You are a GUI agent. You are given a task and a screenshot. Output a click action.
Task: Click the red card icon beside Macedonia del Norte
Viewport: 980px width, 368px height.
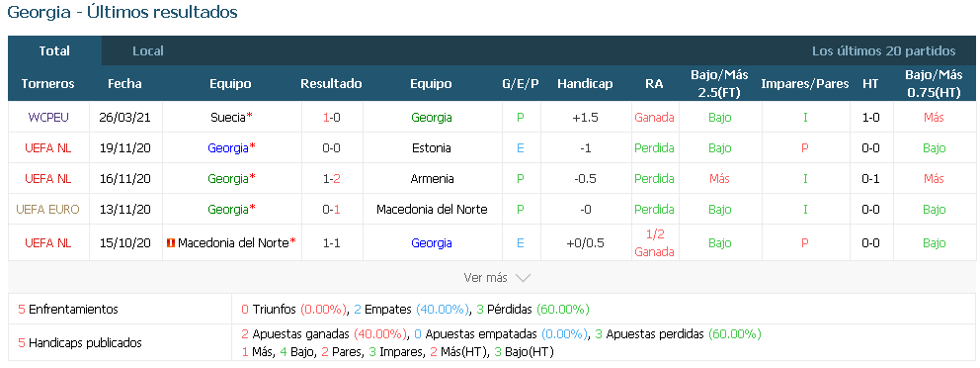170,242
